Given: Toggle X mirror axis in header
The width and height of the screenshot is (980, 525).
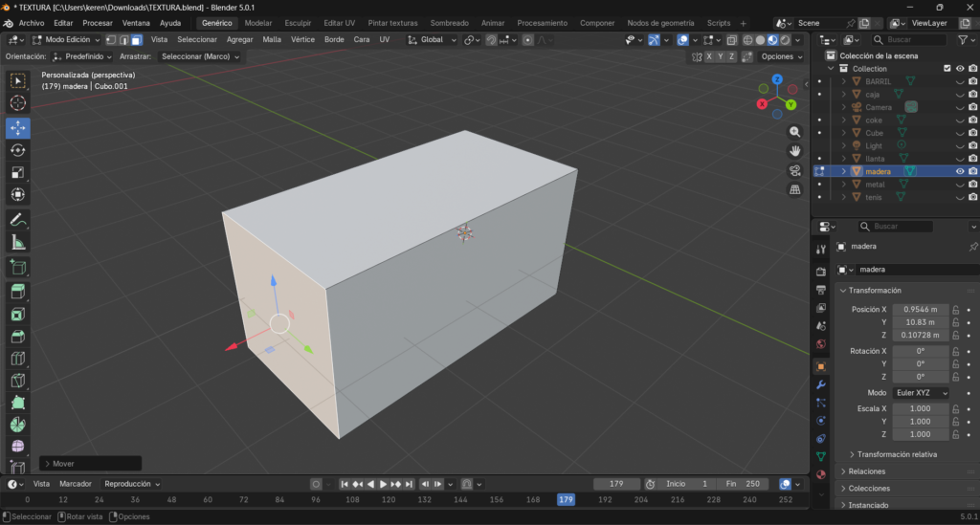Looking at the screenshot, I should click(x=709, y=56).
